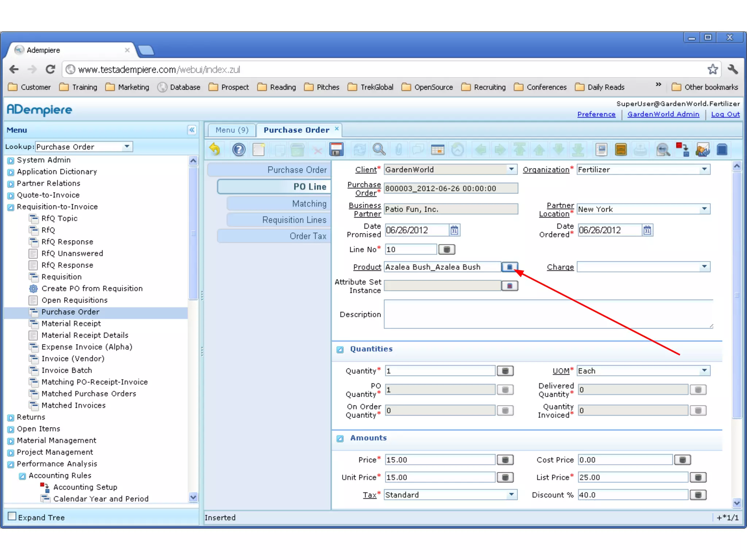This screenshot has width=747, height=560.
Task: Open product lookup button next to Product field
Action: pyautogui.click(x=510, y=267)
